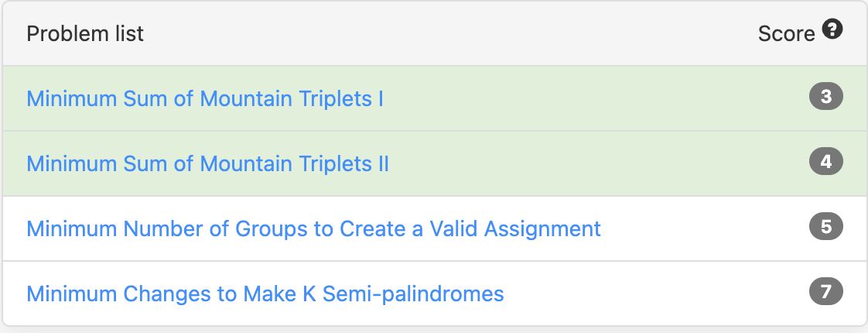868x333 pixels.
Task: Select the green row for Mountain Triplets I
Action: tap(434, 98)
